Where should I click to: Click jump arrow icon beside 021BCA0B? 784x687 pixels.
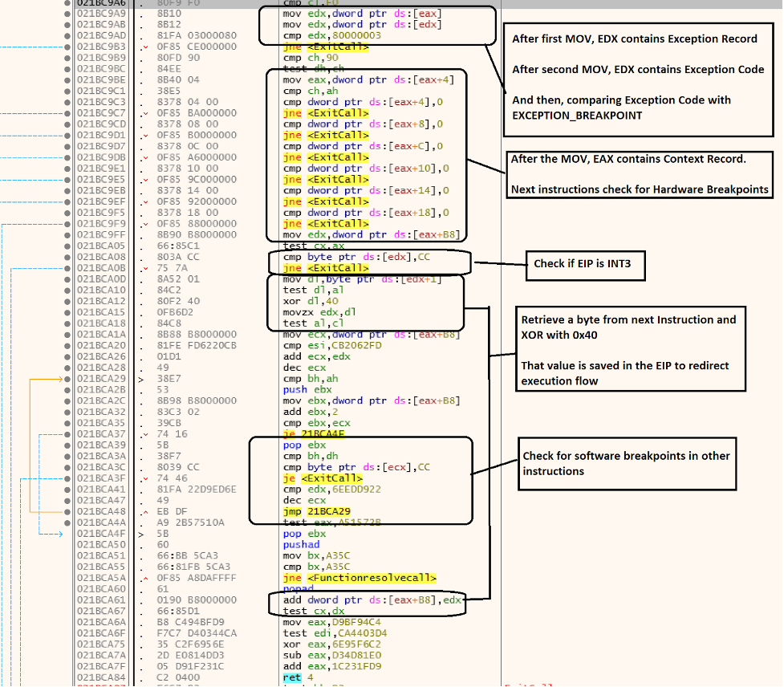tap(145, 269)
